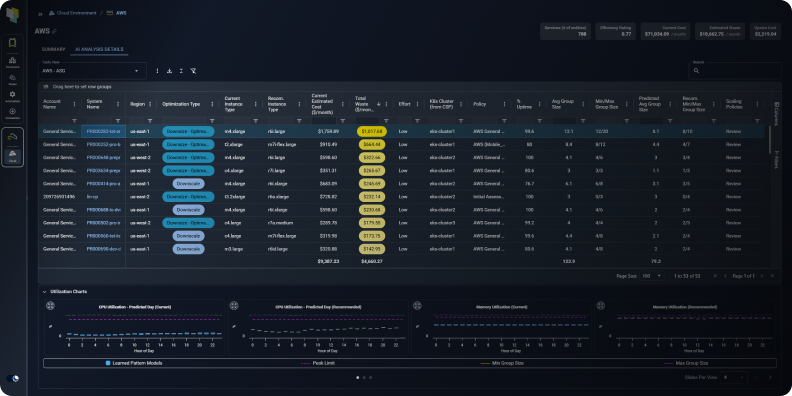Toggle the dark mode switch
The height and width of the screenshot is (396, 792).
13,378
